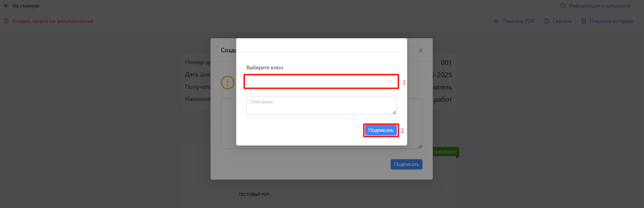Go back via 'На главную' link

pyautogui.click(x=26, y=6)
